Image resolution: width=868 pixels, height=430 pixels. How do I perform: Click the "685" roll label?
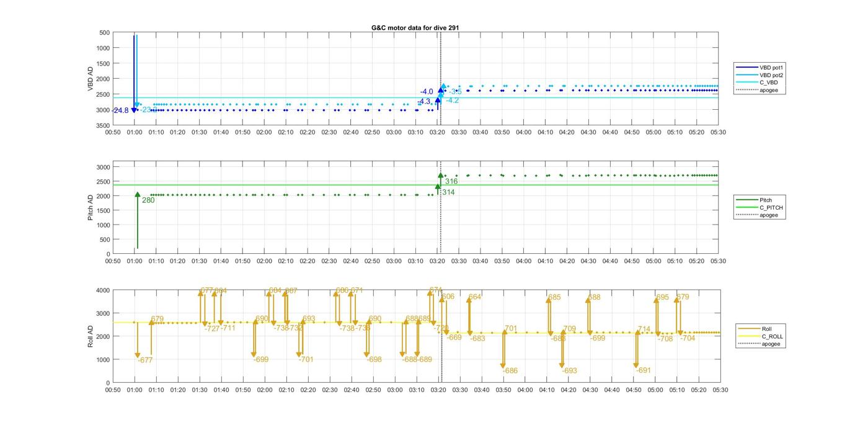click(554, 298)
